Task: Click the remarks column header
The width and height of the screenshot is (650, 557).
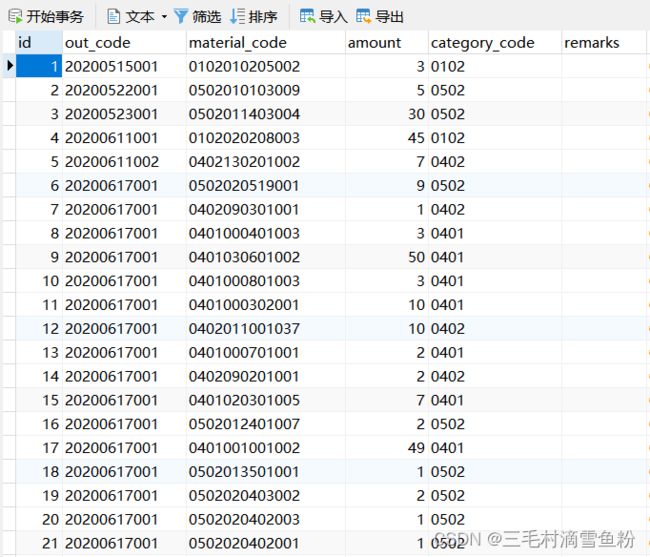Action: point(604,42)
